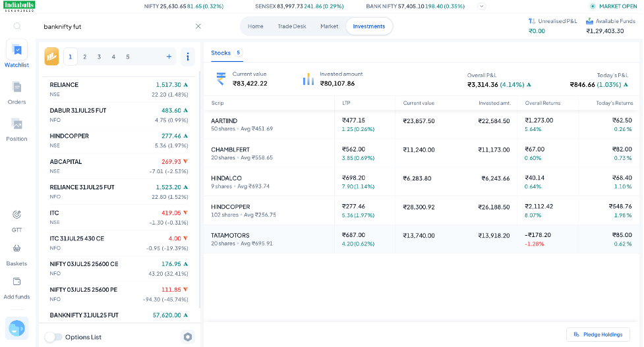Screen dimensions: 644x347
Task: Go to the Home tab
Action: pyautogui.click(x=256, y=26)
